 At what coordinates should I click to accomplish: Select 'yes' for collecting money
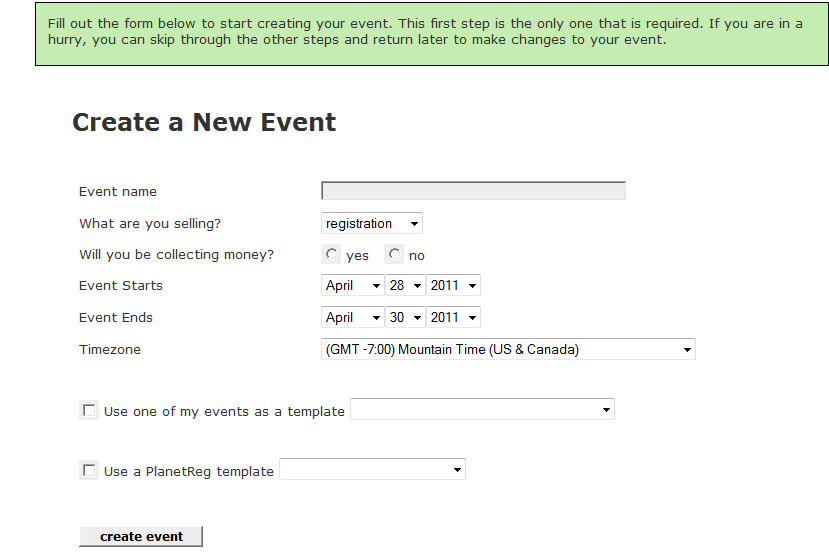coord(331,254)
